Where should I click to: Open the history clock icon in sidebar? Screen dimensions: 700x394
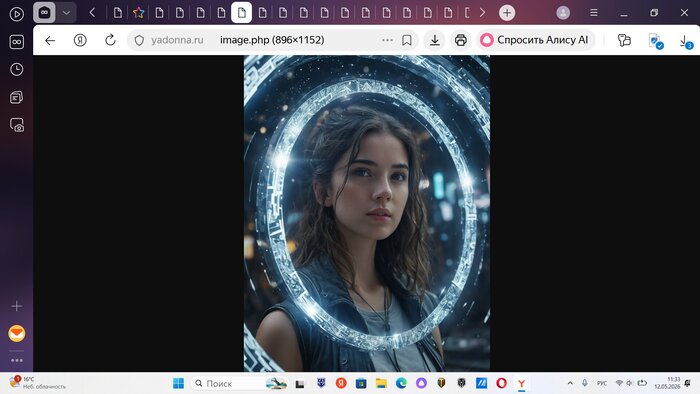click(17, 69)
